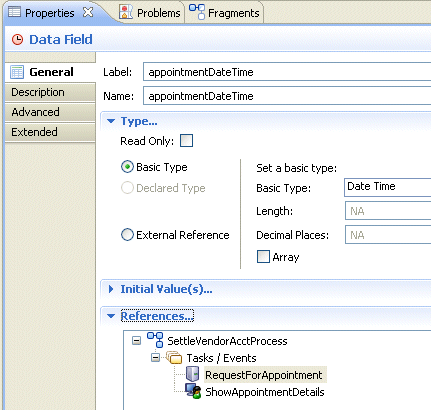Choose the External Reference radio button
The width and height of the screenshot is (431, 410).
[127, 235]
